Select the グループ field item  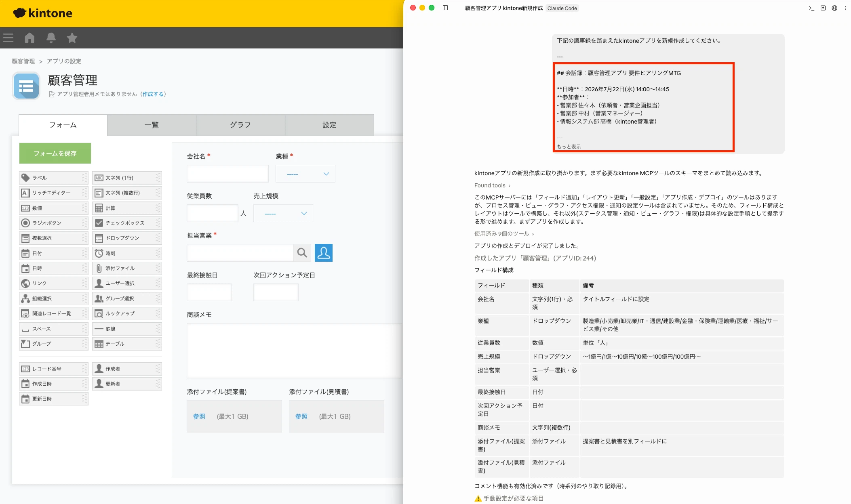53,344
